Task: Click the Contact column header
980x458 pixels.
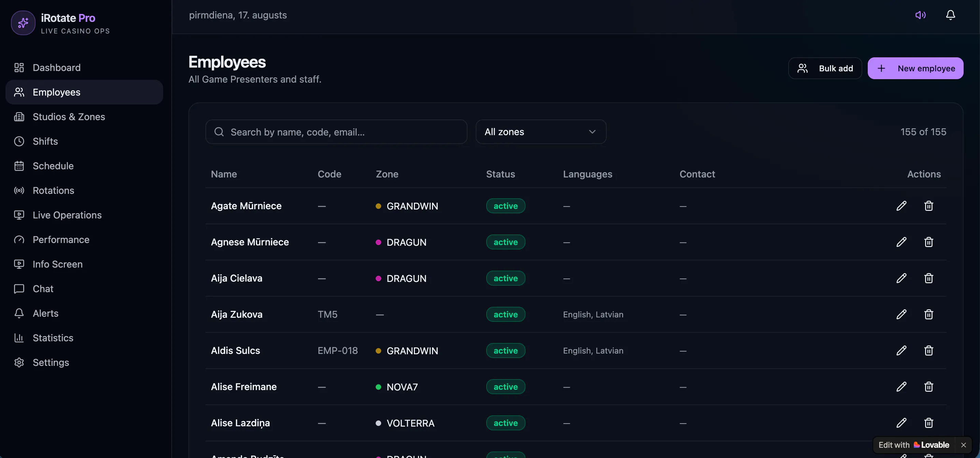Action: tap(697, 174)
